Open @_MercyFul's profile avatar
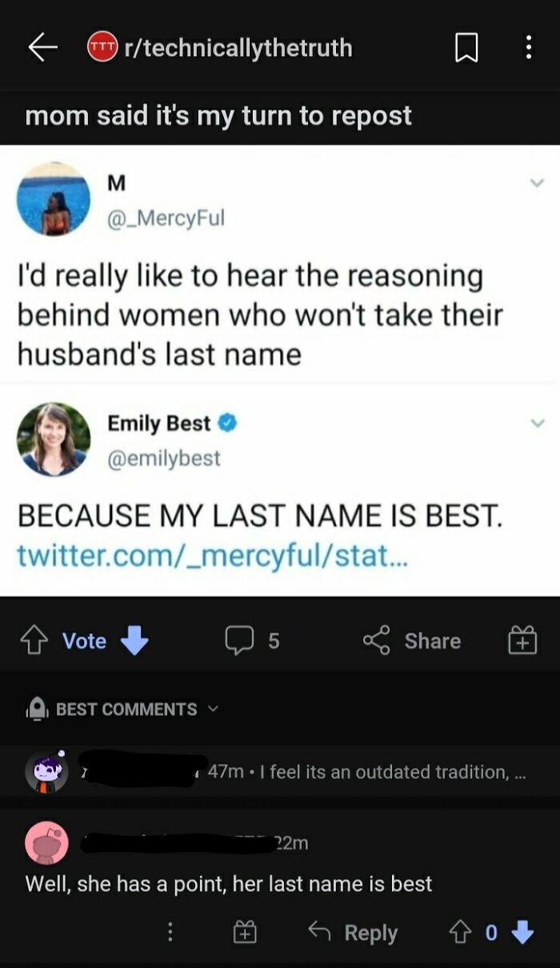This screenshot has height=968, width=560. pyautogui.click(x=54, y=199)
